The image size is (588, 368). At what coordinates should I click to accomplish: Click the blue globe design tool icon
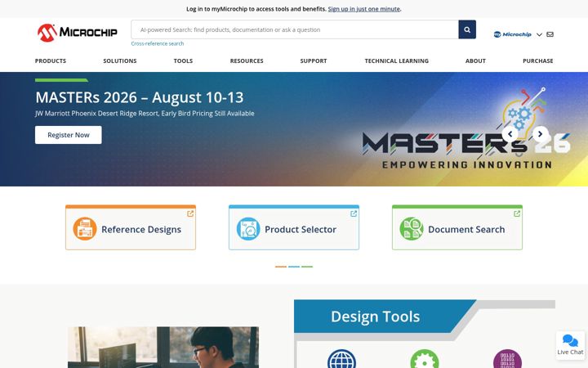pyautogui.click(x=341, y=359)
